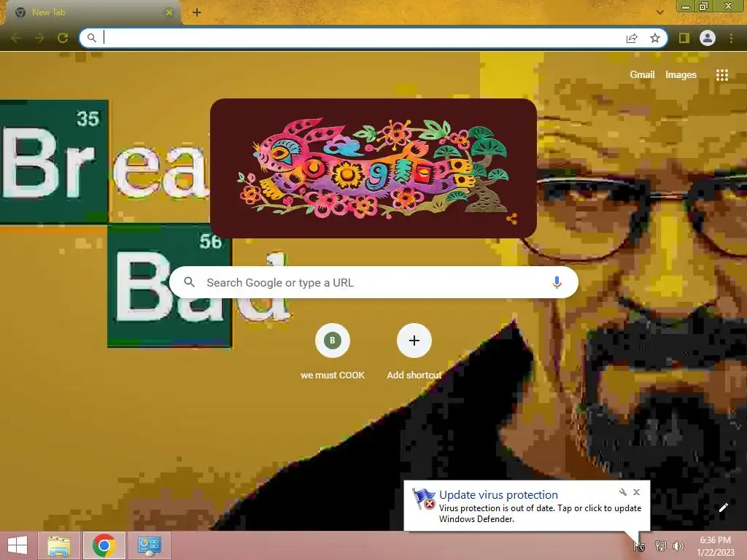This screenshot has height=560, width=747.
Task: Bookmark this tab with the star icon
Action: pyautogui.click(x=655, y=38)
